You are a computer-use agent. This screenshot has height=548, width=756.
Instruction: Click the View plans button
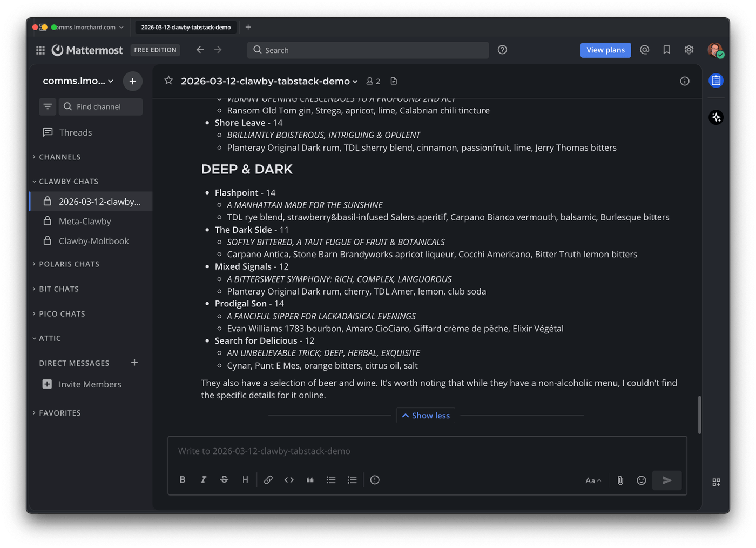(605, 50)
